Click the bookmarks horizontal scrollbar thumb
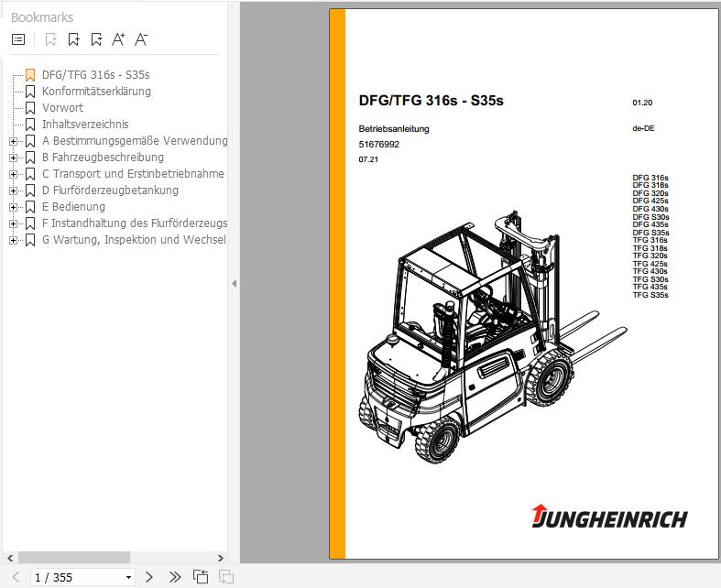This screenshot has height=588, width=721. (x=74, y=558)
